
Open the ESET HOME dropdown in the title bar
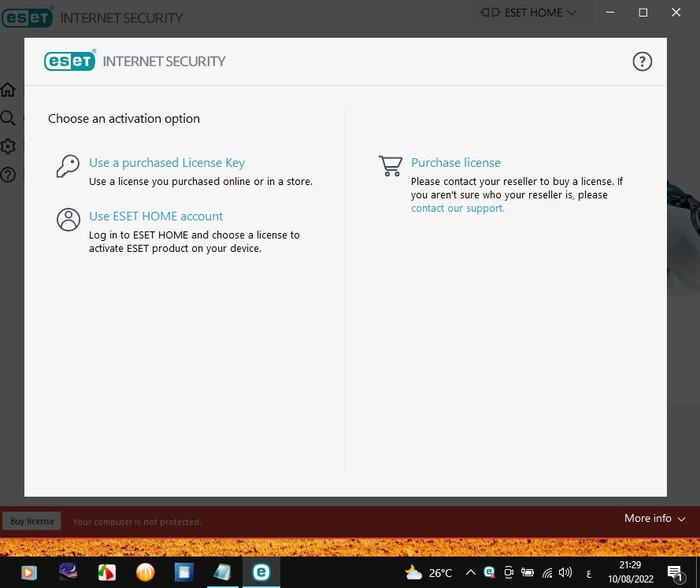(x=528, y=13)
